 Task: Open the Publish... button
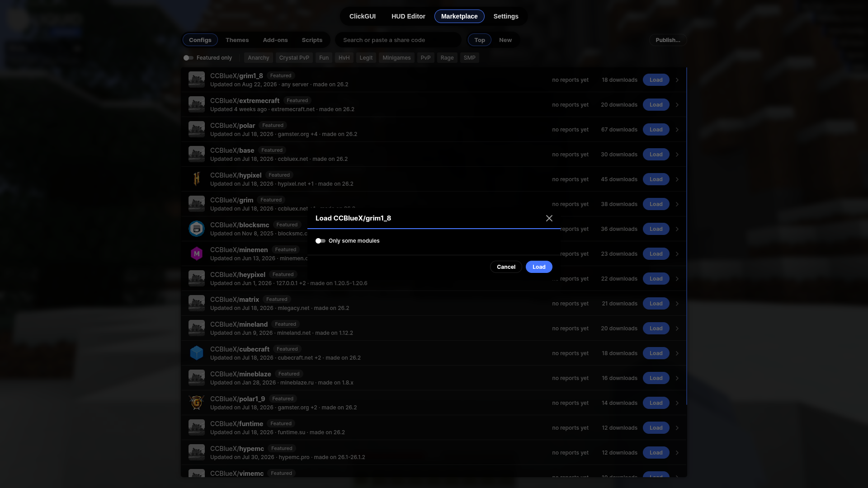tap(668, 40)
